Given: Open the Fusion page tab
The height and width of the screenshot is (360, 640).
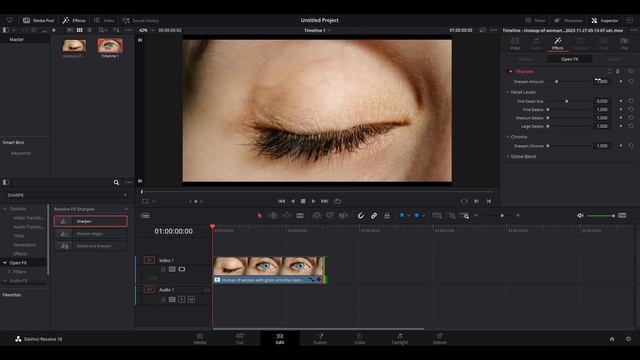Looking at the screenshot, I should (x=320, y=338).
